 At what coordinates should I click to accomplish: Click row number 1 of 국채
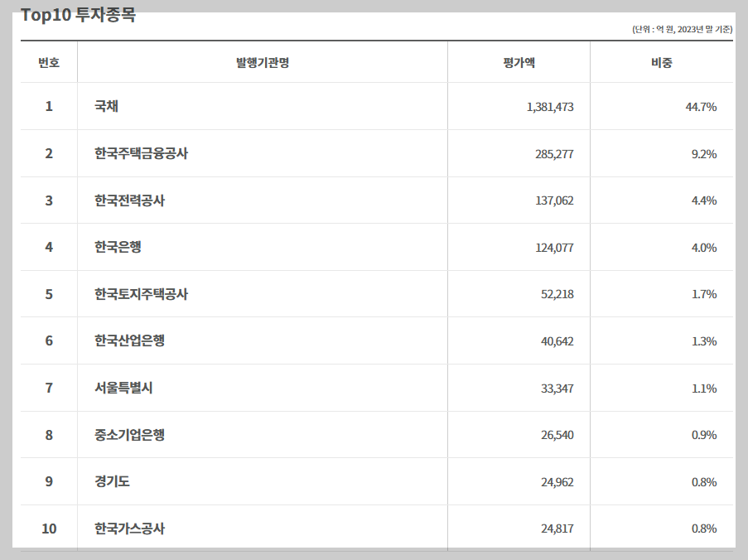(49, 106)
